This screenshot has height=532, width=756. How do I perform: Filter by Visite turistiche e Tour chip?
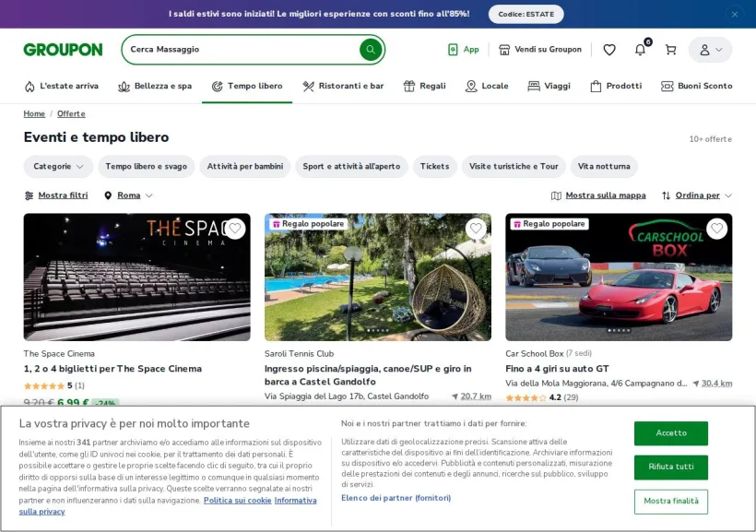pyautogui.click(x=514, y=166)
